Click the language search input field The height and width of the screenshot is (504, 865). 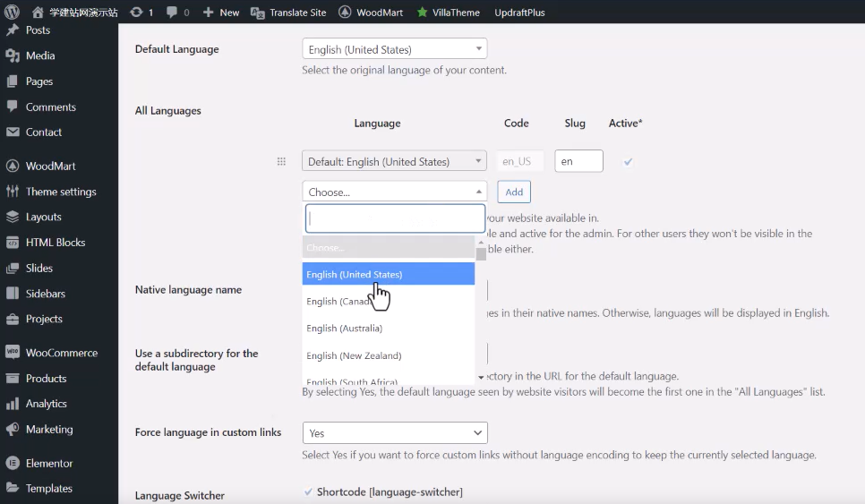click(x=395, y=218)
